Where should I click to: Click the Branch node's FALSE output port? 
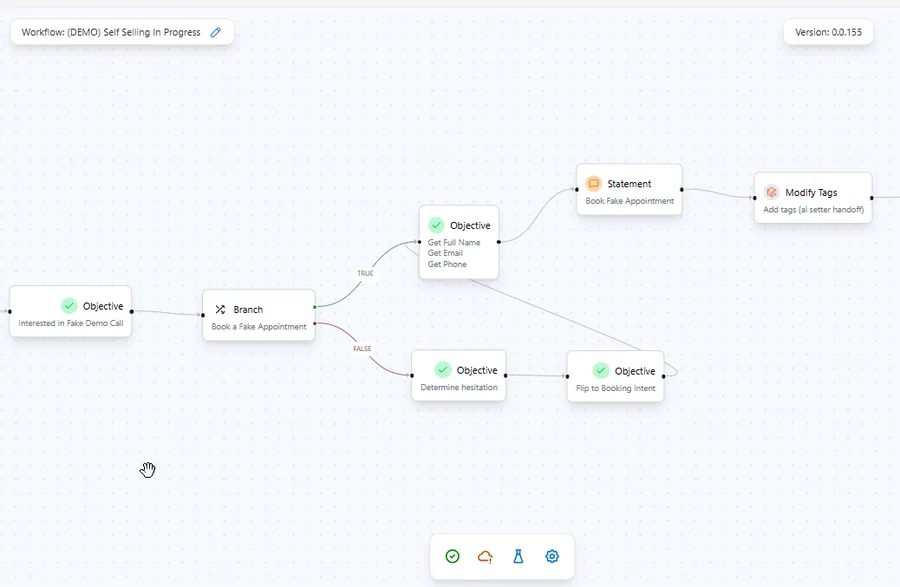point(315,324)
